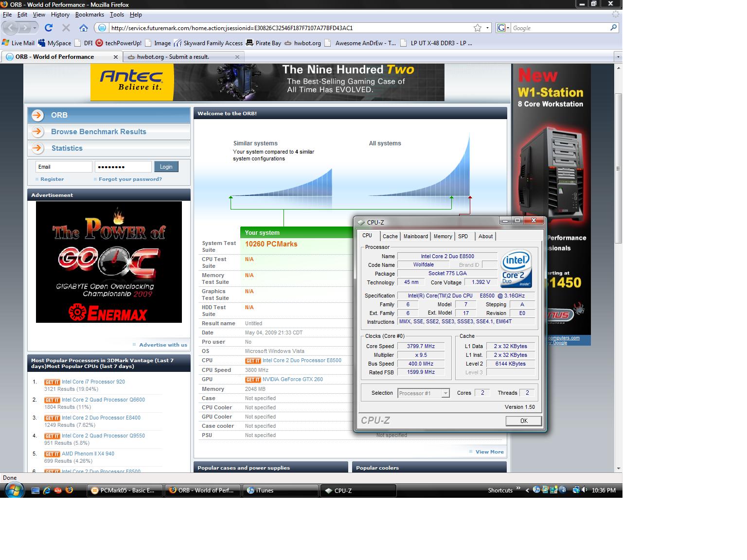Click the GET IT badge for Core 2 Quad Q6600
Screen dimensions: 747x560
tap(52, 400)
